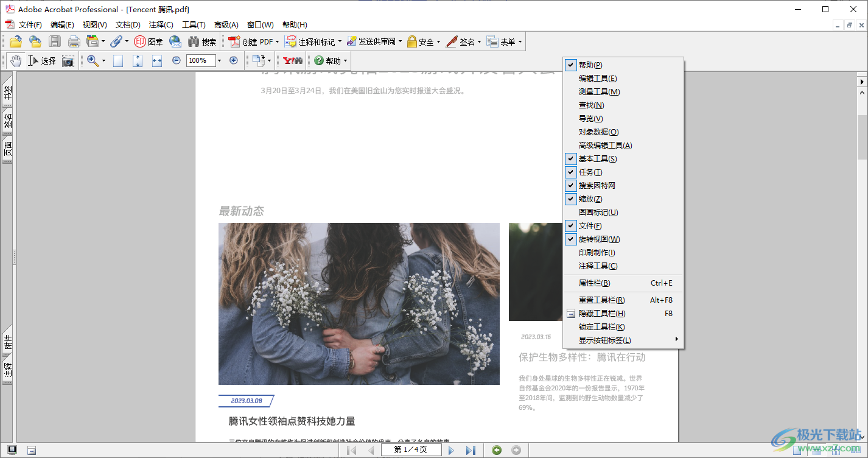The height and width of the screenshot is (458, 868).
Task: Expand the 创建 PDF dropdown
Action: pos(277,42)
